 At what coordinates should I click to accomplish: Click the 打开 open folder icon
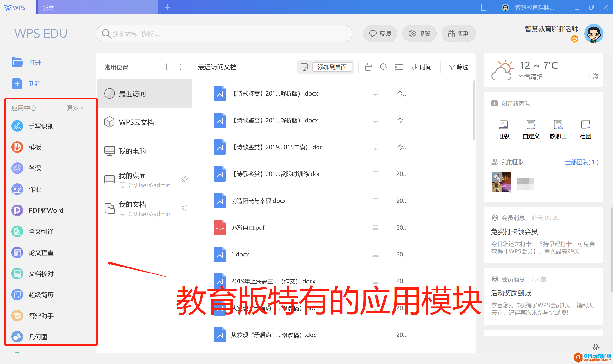pos(17,62)
